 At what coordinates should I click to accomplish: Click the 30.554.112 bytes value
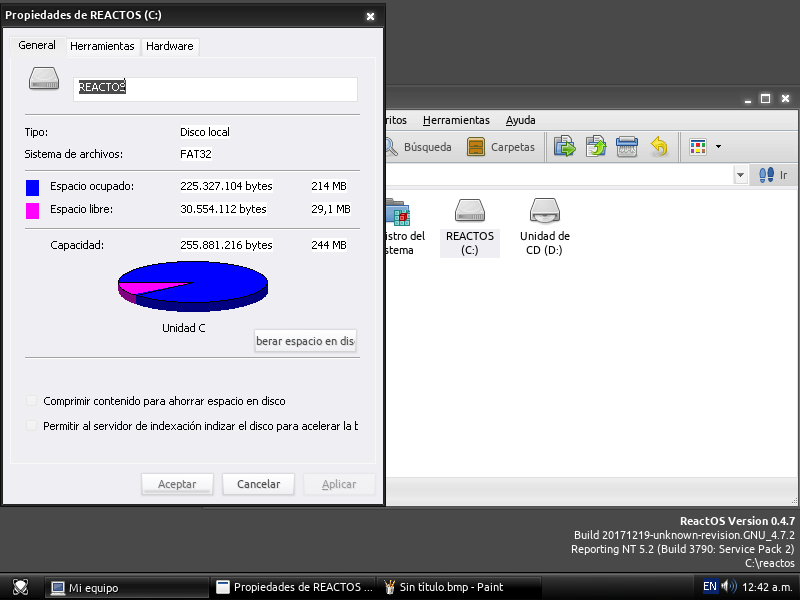click(223, 209)
